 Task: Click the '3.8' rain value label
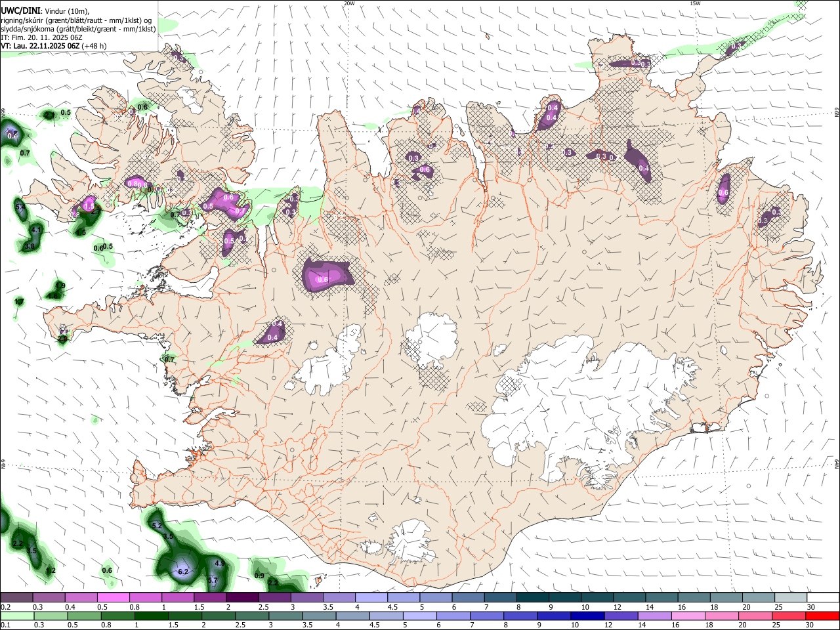click(x=29, y=247)
